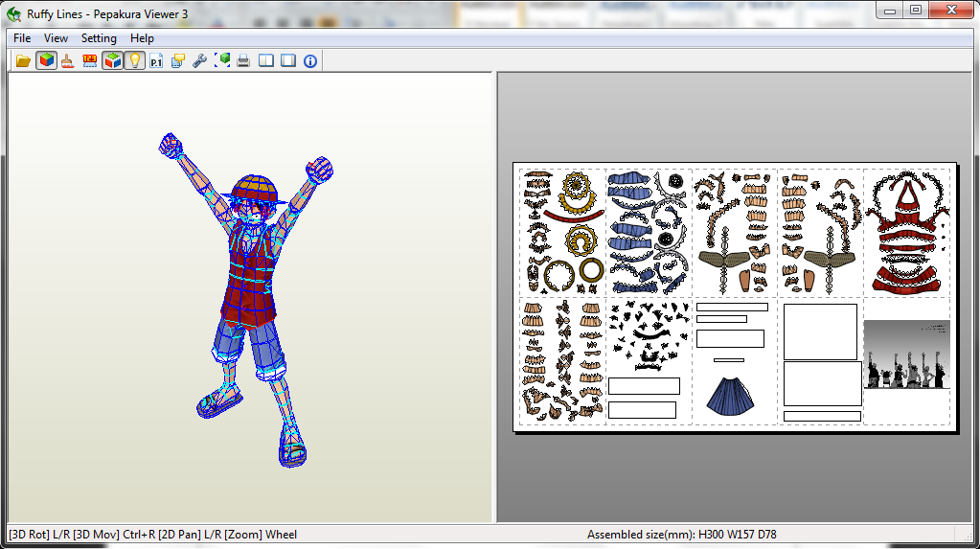The height and width of the screenshot is (549, 980).
Task: Open settings with the wrench icon
Action: (200, 60)
